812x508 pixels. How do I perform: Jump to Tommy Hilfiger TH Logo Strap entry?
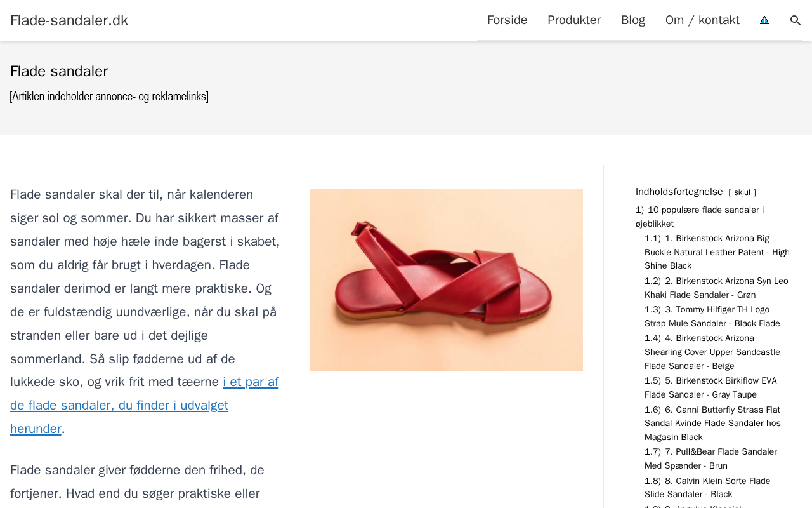[x=712, y=316]
